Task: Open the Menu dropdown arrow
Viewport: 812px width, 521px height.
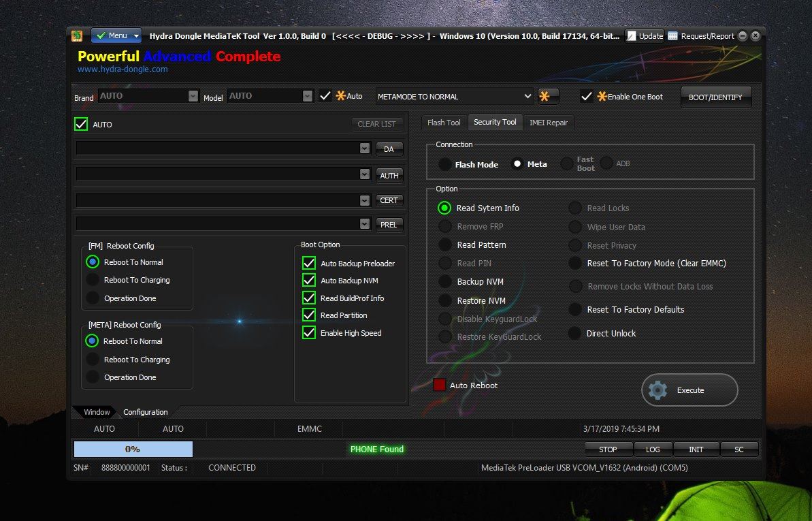Action: pyautogui.click(x=136, y=36)
